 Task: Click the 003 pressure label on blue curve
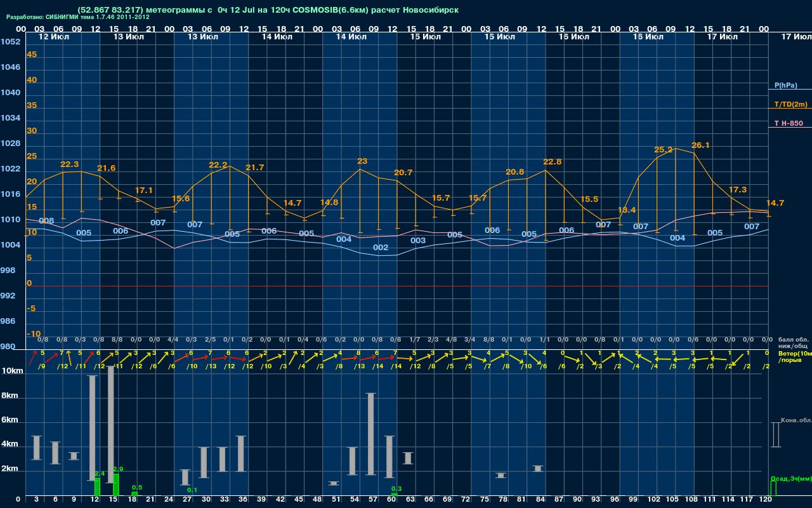pyautogui.click(x=418, y=241)
